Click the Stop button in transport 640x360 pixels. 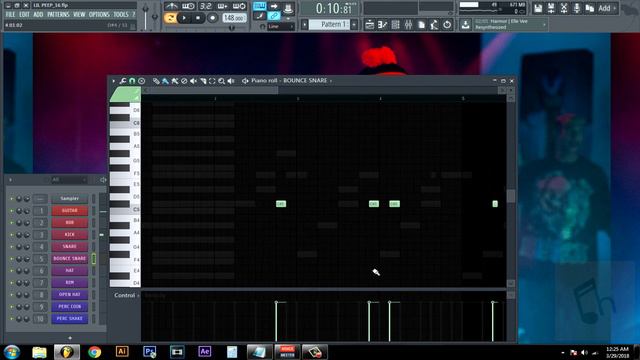(x=198, y=18)
